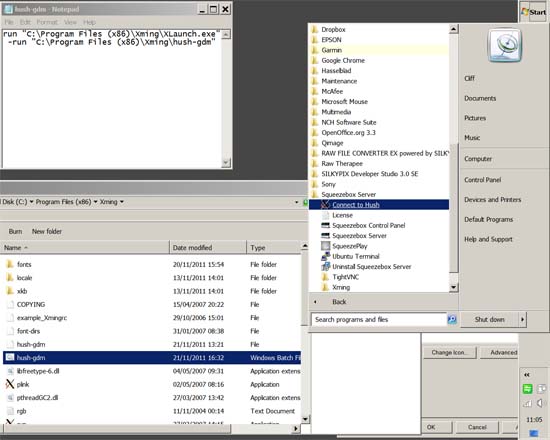Open the McAfee program folder

coord(332,91)
